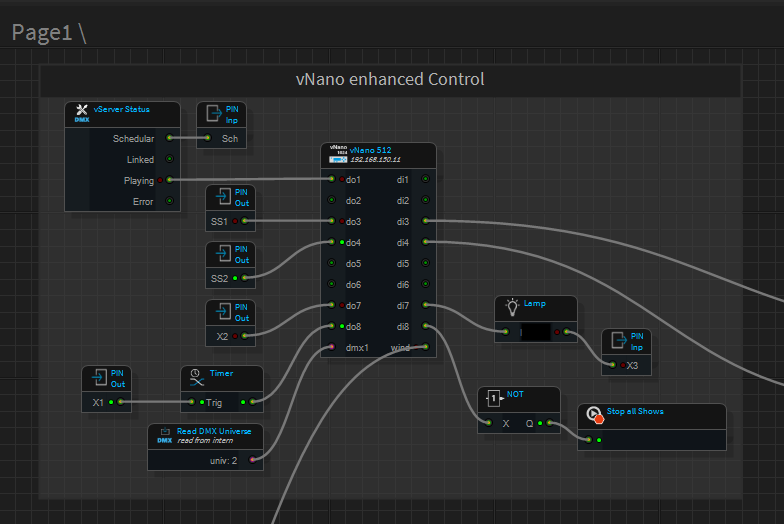The width and height of the screenshot is (784, 524).
Task: Open the Page1 breadcrumb tab
Action: click(41, 32)
